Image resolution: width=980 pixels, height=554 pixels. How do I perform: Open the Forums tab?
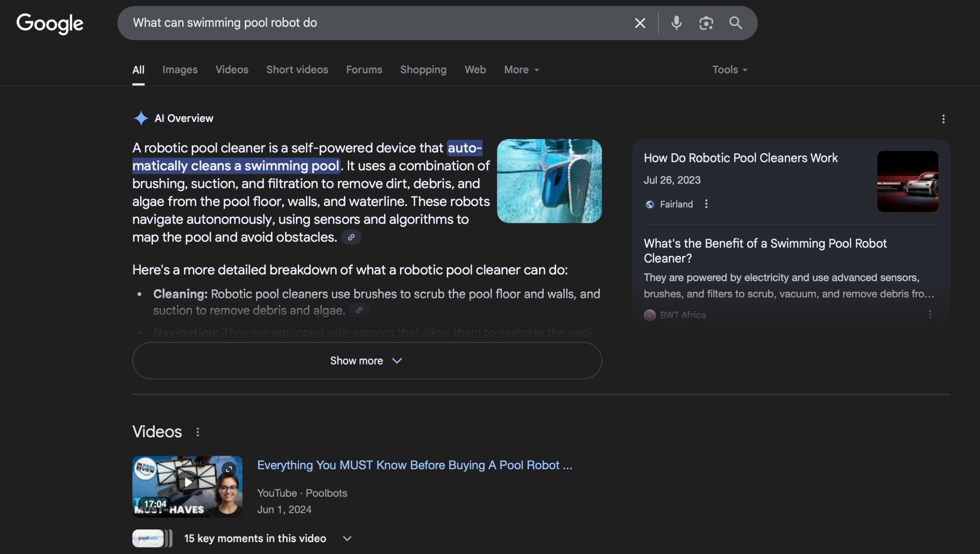(x=364, y=70)
